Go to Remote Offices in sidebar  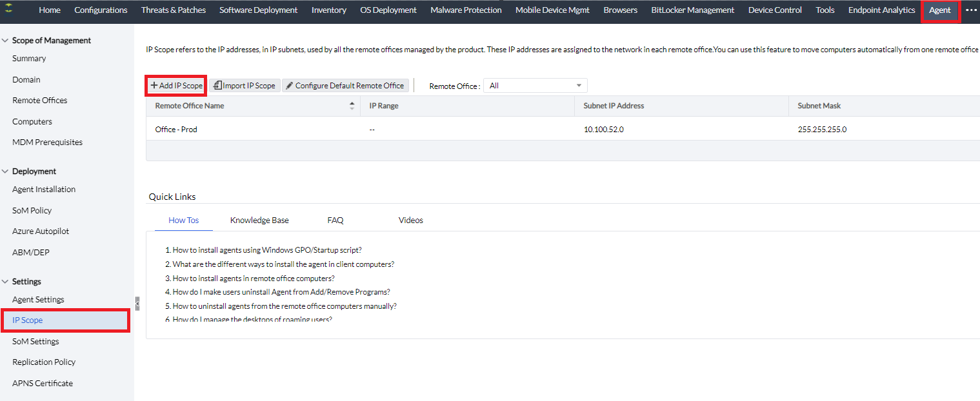[40, 101]
